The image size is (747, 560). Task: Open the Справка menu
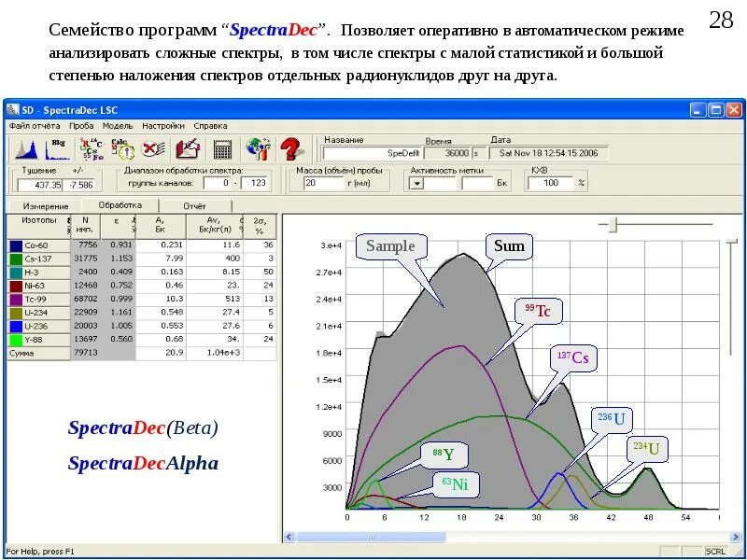(210, 126)
